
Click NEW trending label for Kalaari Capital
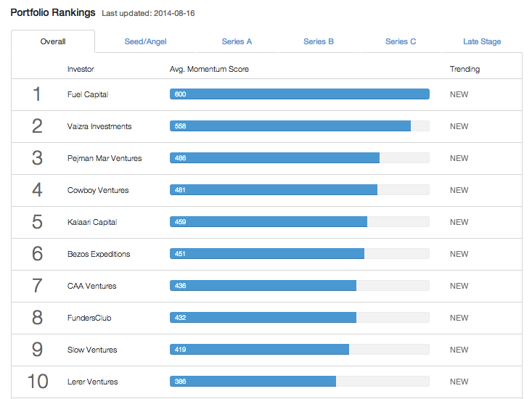click(459, 222)
